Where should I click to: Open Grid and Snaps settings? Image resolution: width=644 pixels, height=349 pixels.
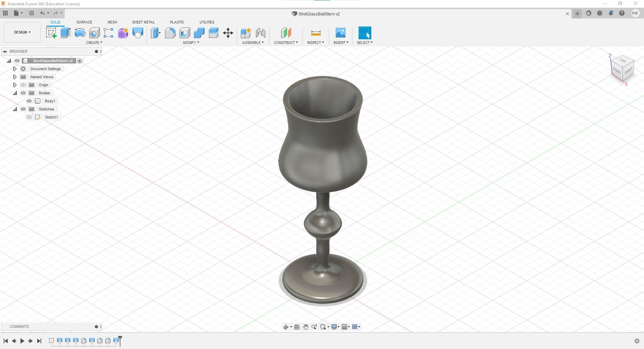coord(344,327)
